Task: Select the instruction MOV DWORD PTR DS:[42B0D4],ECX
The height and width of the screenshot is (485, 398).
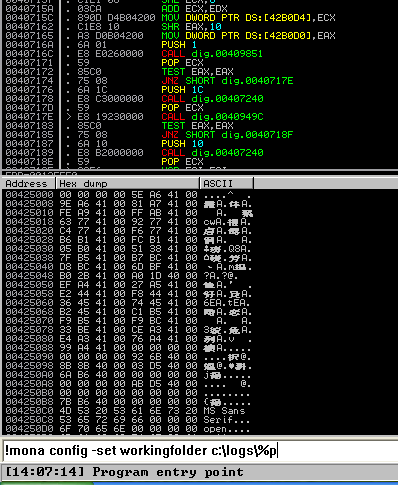Action: pyautogui.click(x=248, y=17)
